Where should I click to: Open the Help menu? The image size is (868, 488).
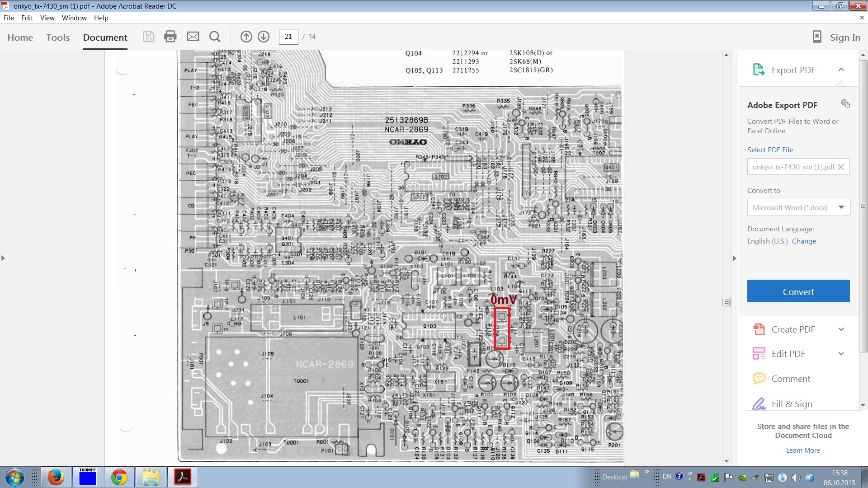[101, 18]
